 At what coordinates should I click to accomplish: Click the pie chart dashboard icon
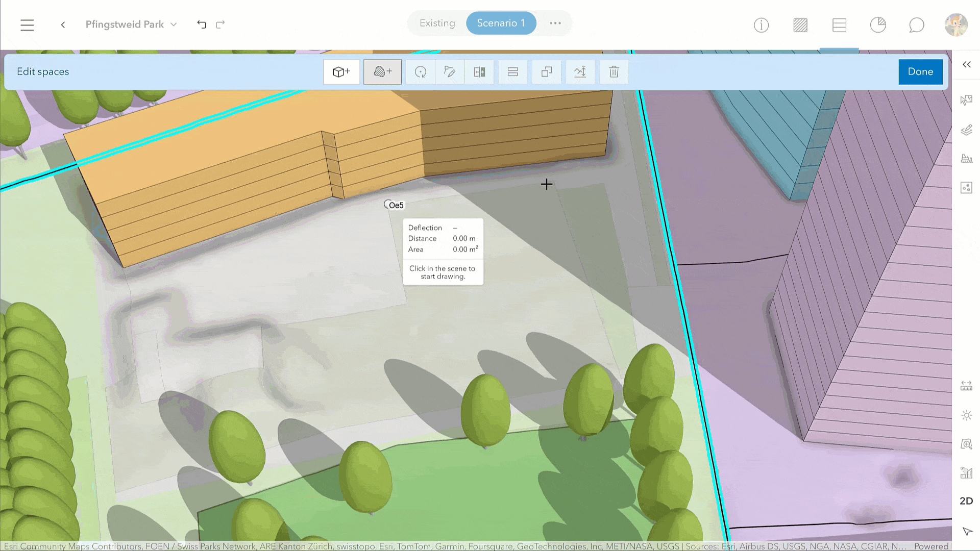(878, 24)
